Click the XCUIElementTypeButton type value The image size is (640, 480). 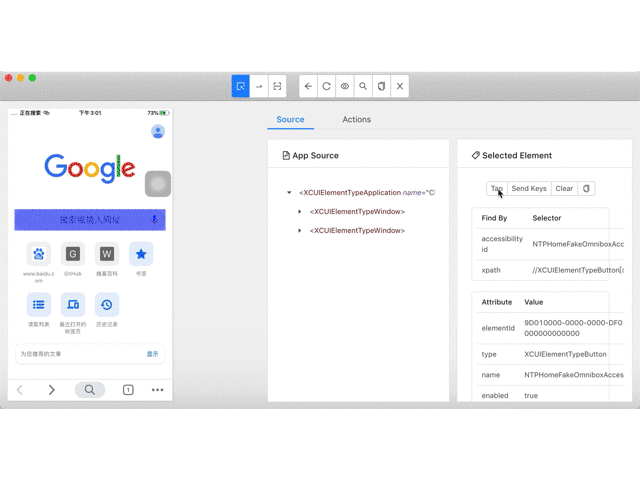tap(565, 354)
